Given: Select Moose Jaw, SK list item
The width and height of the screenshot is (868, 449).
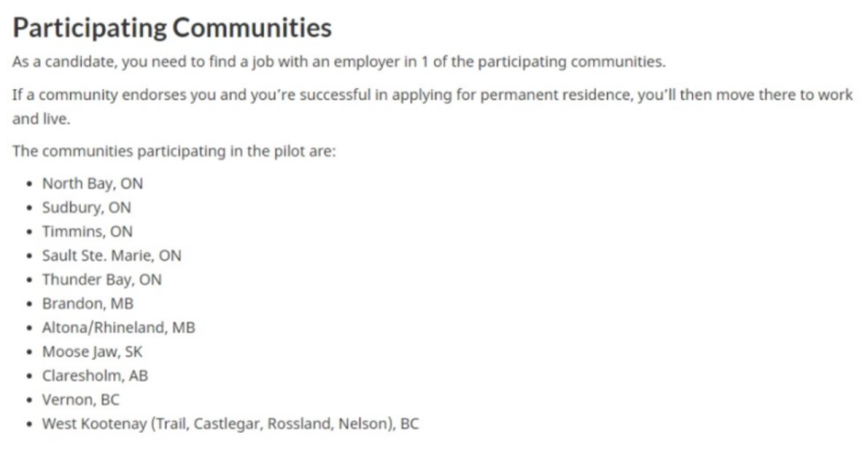Looking at the screenshot, I should coord(93,352).
